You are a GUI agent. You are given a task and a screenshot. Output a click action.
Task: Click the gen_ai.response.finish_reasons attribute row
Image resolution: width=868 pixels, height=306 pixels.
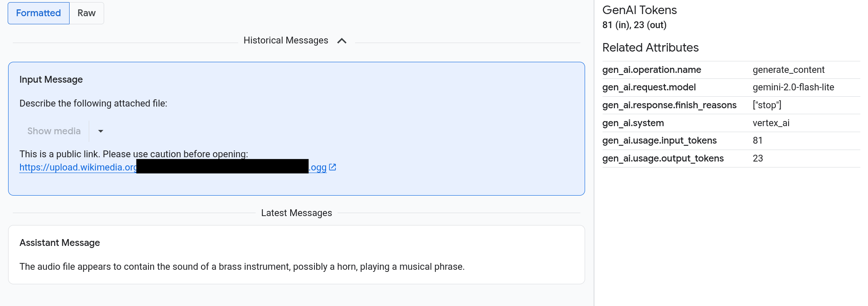669,105
